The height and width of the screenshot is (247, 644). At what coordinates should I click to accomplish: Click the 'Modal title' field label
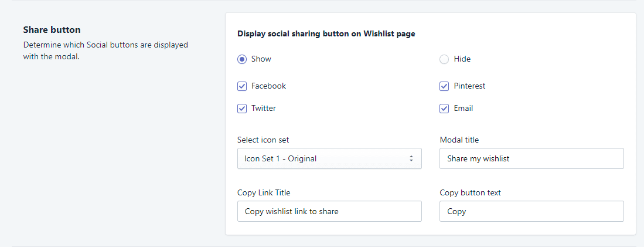point(459,140)
